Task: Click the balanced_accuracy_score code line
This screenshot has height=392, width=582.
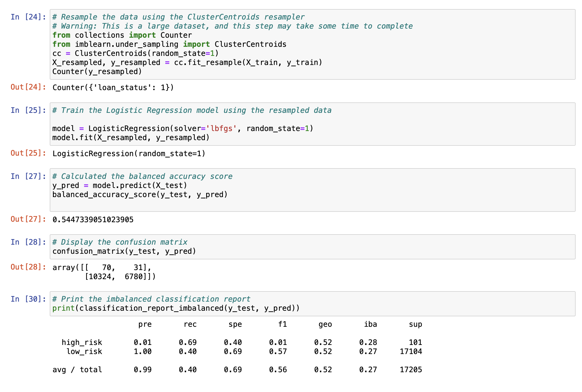Action: (139, 194)
